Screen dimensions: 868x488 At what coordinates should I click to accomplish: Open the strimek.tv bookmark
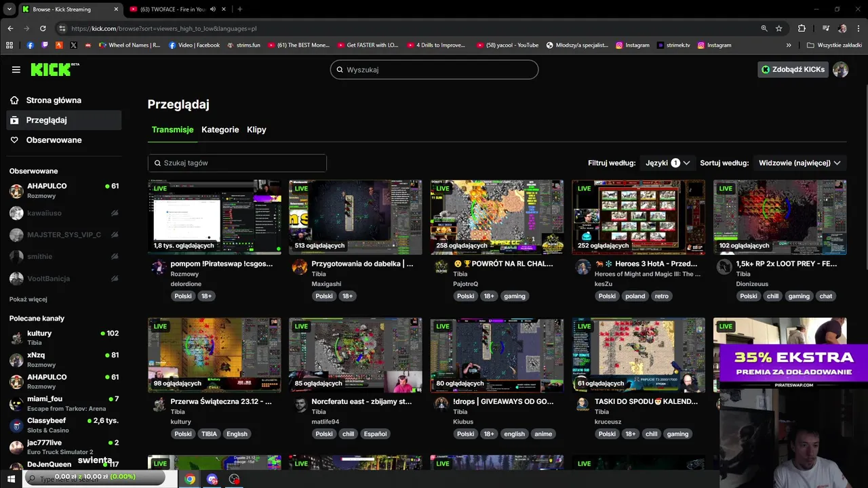(x=673, y=45)
